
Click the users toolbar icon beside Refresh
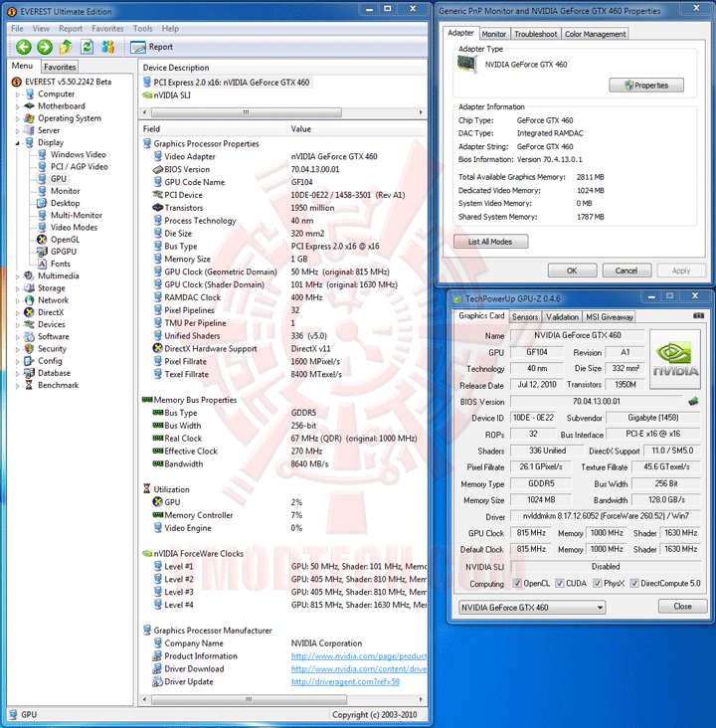107,47
